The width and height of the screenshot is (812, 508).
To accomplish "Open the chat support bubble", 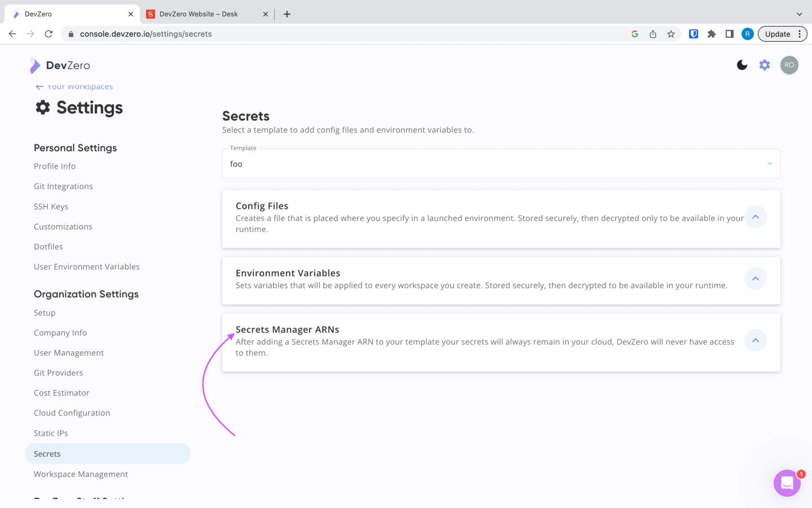I will tap(787, 483).
